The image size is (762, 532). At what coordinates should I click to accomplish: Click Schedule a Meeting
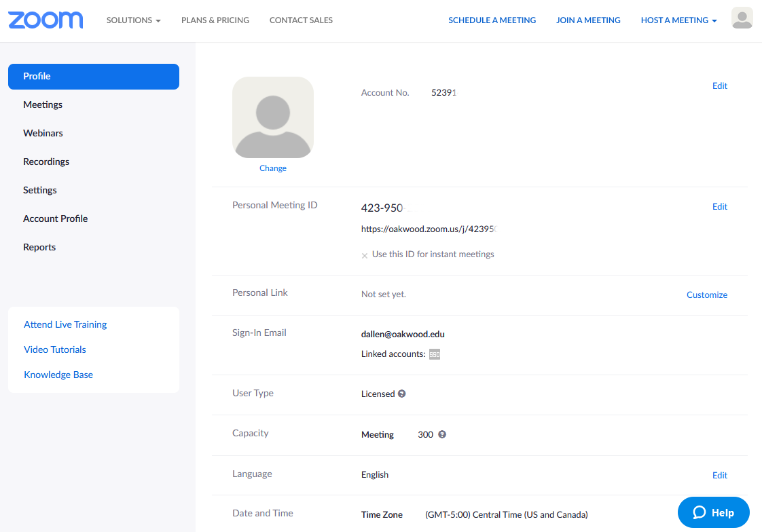492,20
